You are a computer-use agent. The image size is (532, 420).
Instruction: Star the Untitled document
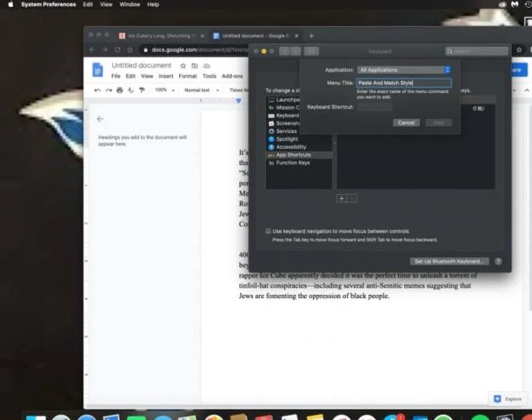[183, 66]
